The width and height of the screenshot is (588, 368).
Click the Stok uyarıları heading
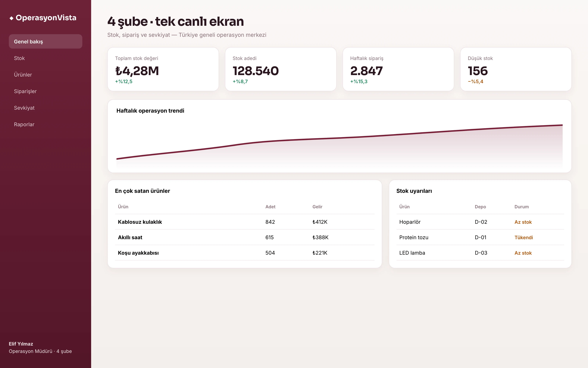point(414,191)
